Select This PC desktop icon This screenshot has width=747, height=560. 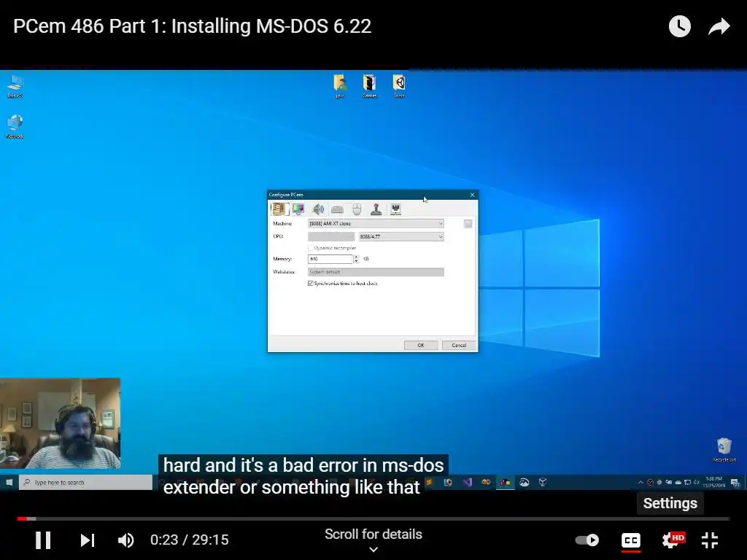tap(15, 86)
